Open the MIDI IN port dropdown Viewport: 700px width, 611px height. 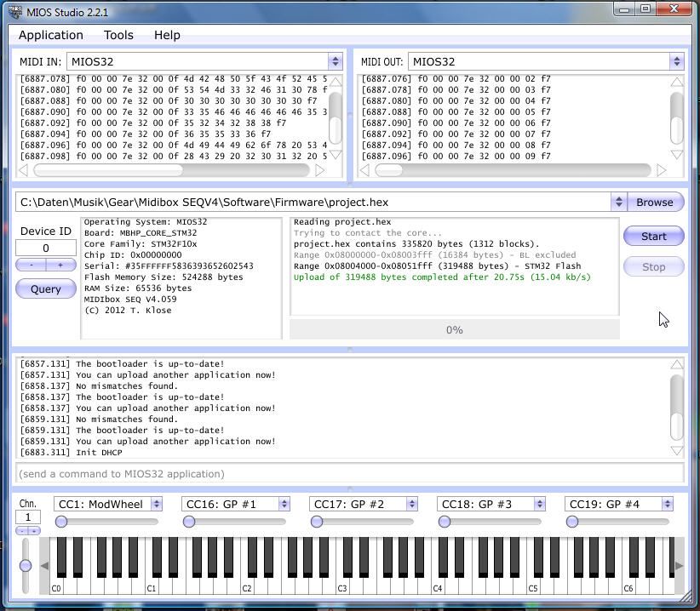[205, 61]
